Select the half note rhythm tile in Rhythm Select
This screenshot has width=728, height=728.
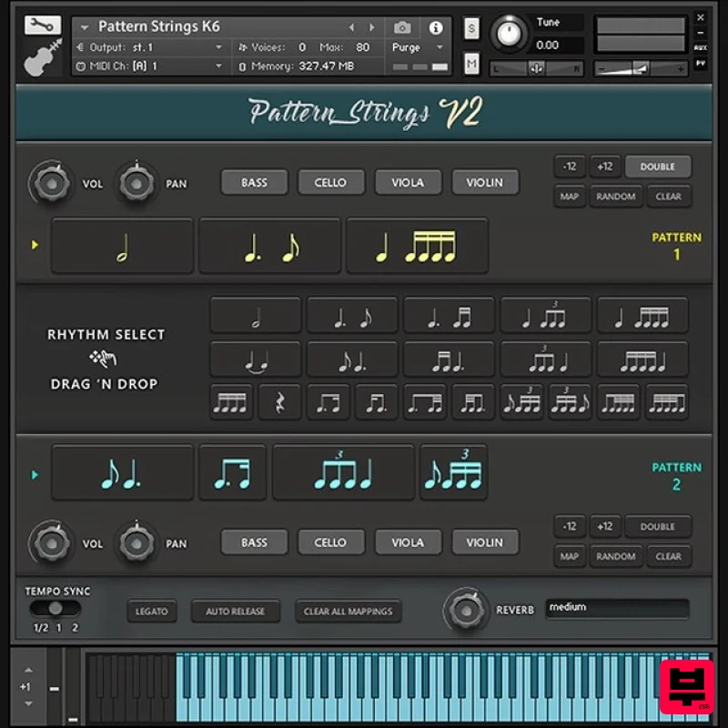(x=255, y=317)
